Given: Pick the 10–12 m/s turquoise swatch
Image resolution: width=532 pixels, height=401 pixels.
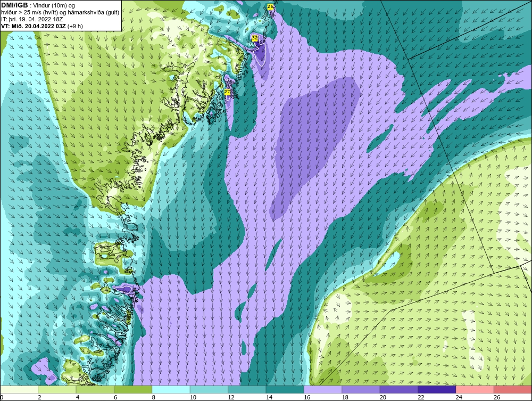Looking at the screenshot, I should [x=209, y=389].
